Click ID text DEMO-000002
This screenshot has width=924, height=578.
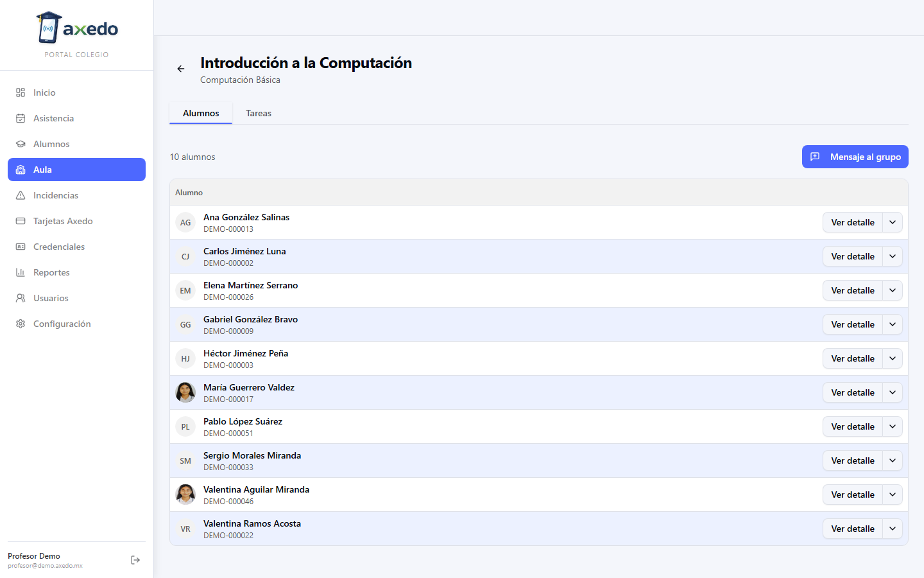click(x=228, y=263)
